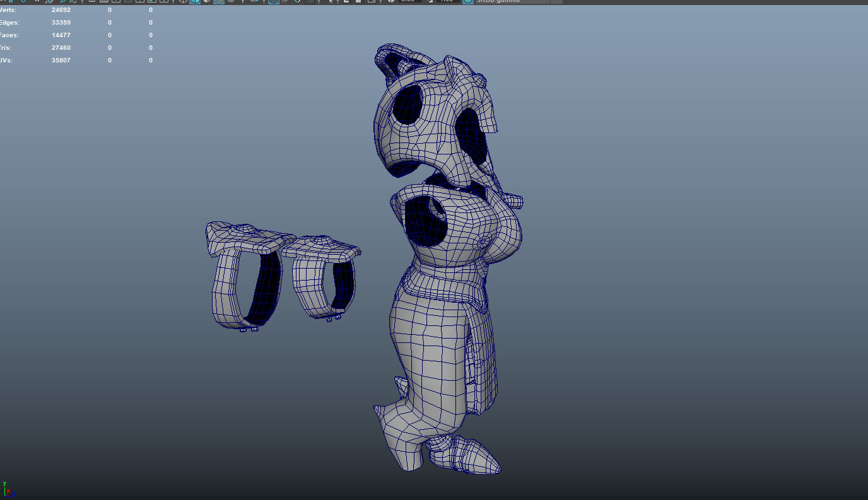Click the Edges: label in the HUD
Viewport: 868px width, 500px height.
coord(9,23)
